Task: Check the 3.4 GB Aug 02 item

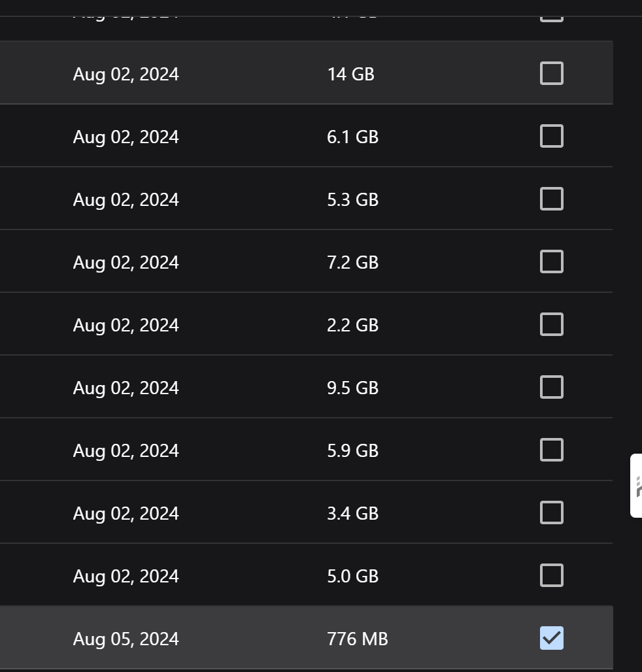Action: 551,512
